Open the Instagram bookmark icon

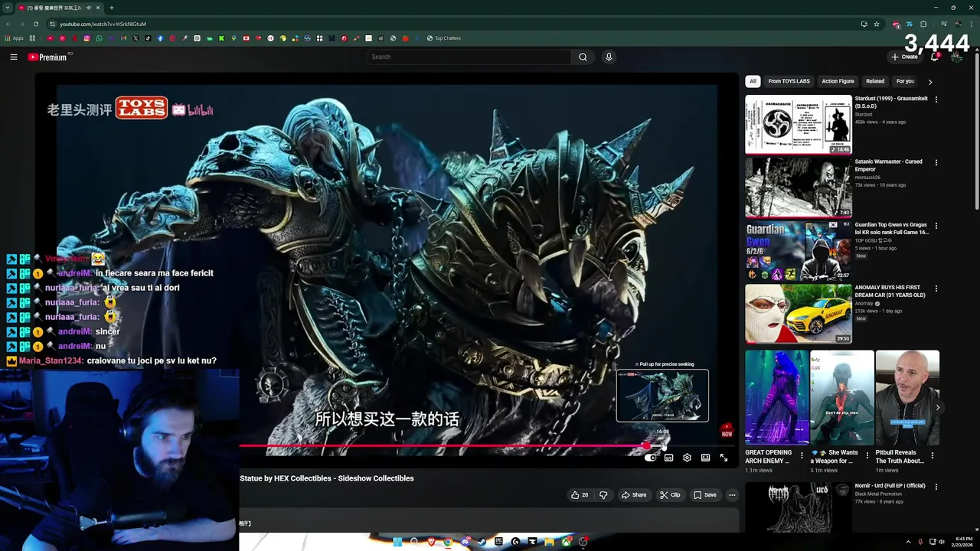click(87, 38)
